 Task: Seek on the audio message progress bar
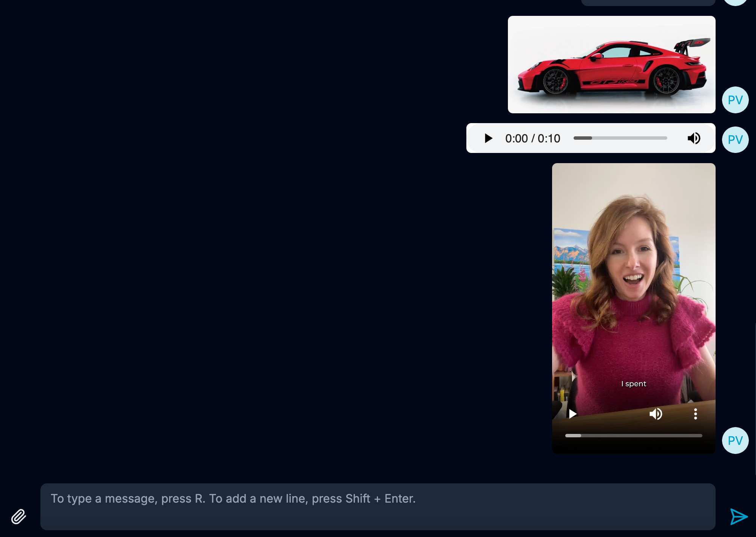[620, 138]
